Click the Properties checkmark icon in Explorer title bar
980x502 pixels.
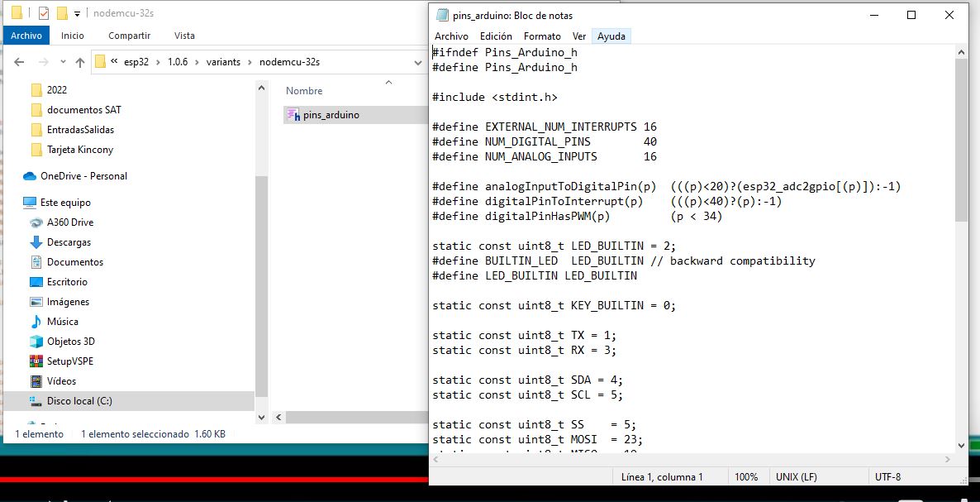tap(43, 13)
